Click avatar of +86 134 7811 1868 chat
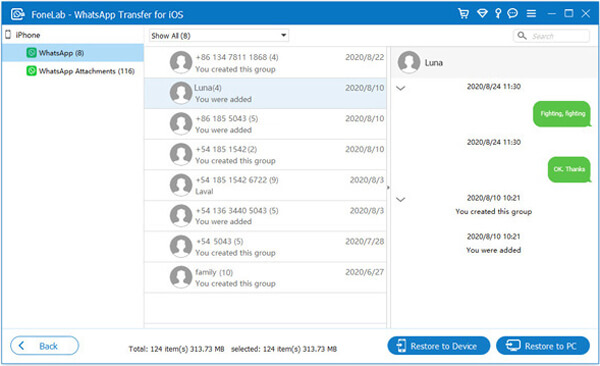 point(181,62)
